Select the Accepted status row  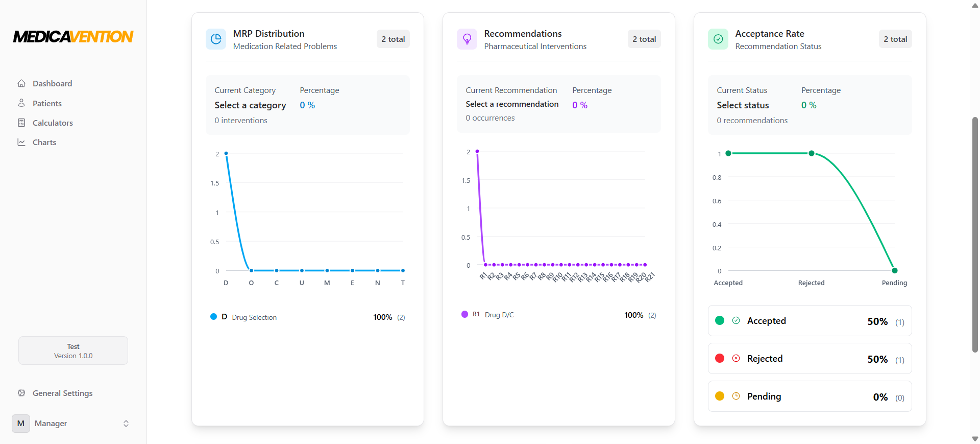click(809, 321)
